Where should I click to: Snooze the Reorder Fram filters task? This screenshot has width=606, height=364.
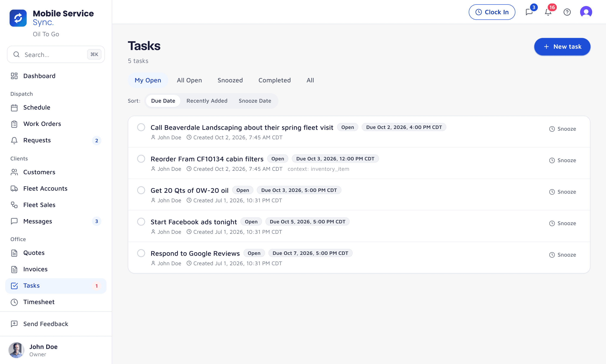click(562, 160)
